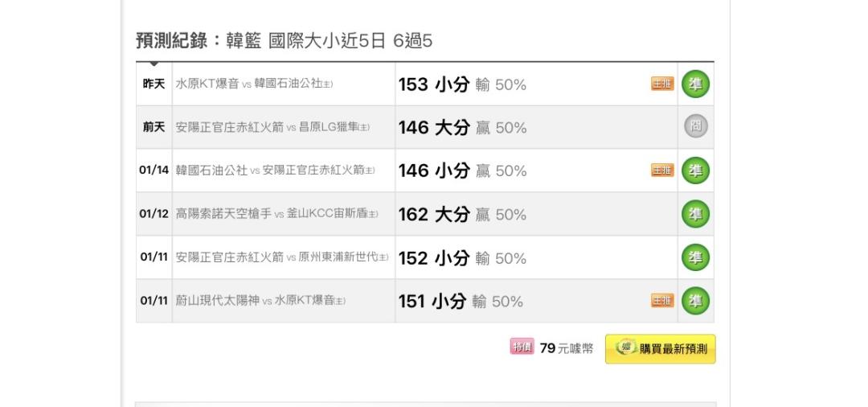The width and height of the screenshot is (868, 407).
Task: Open the 水原KT爆音 vs 韓國石油公社 matchup
Action: tap(254, 84)
